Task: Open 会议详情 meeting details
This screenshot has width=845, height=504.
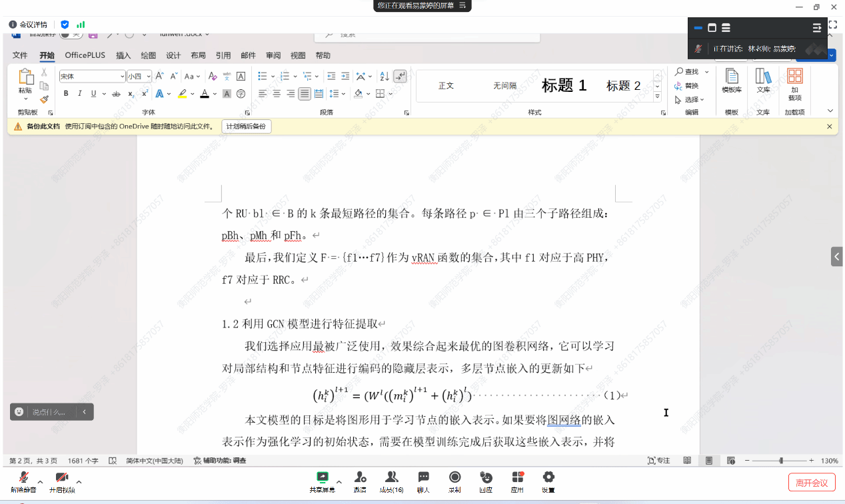Action: (28, 25)
